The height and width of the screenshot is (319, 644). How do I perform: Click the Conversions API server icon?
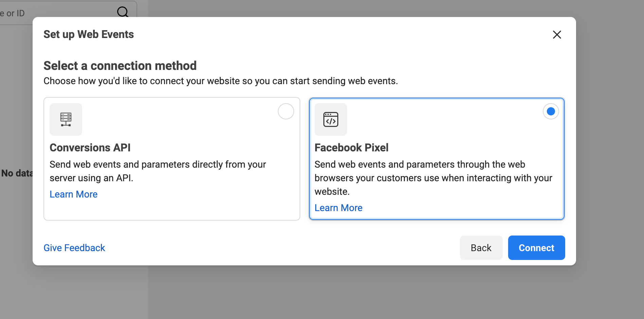pyautogui.click(x=66, y=119)
